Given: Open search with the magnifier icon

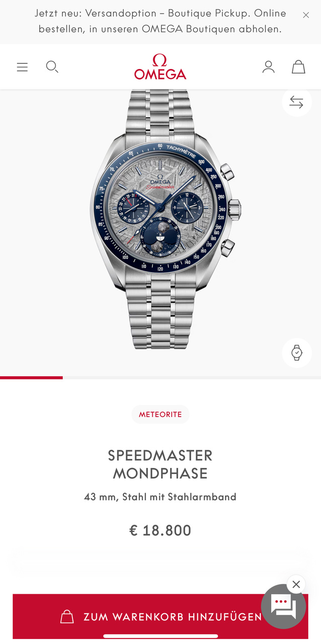Looking at the screenshot, I should tap(52, 67).
